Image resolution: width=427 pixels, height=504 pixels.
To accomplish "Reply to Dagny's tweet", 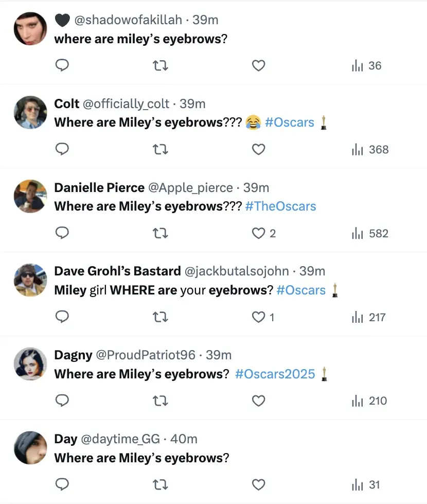I will tap(62, 401).
